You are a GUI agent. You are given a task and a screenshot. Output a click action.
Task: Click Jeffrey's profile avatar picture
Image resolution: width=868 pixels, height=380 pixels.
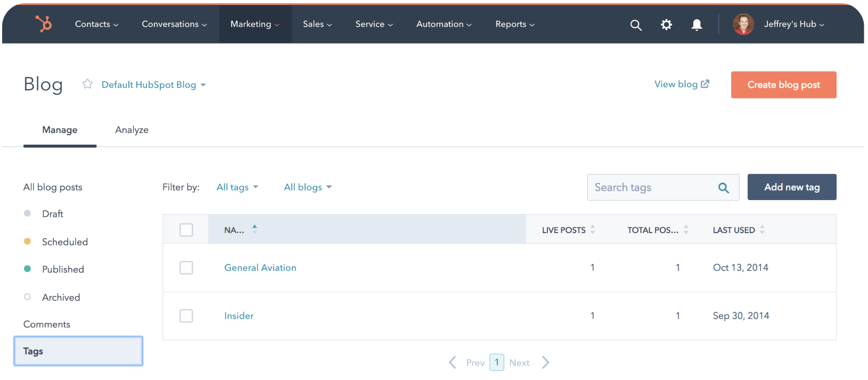pos(743,24)
